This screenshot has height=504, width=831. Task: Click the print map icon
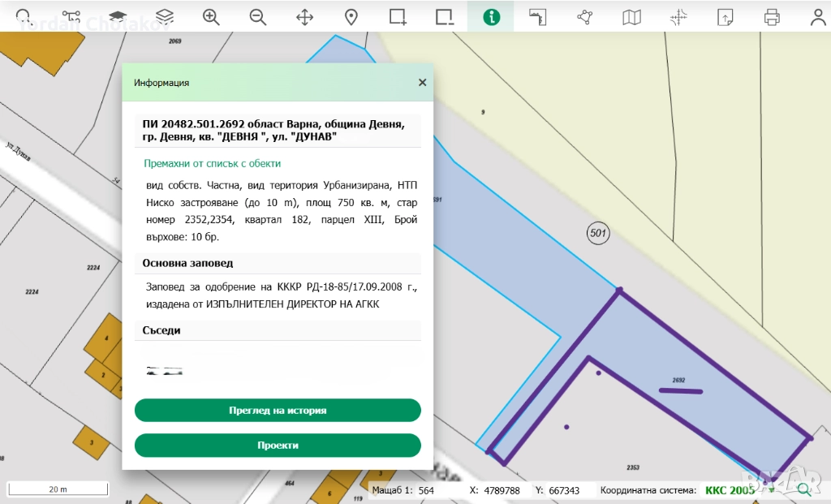(x=772, y=16)
